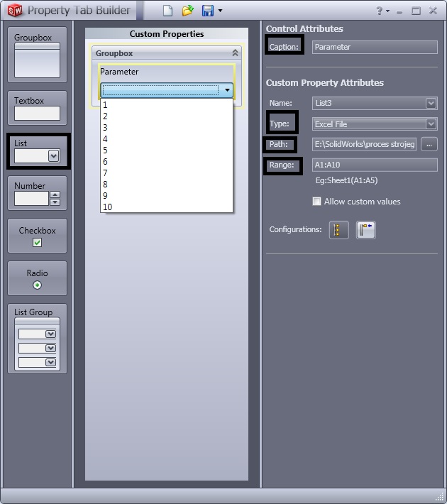Click the New document icon in title bar
The height and width of the screenshot is (504, 447).
pos(167,11)
